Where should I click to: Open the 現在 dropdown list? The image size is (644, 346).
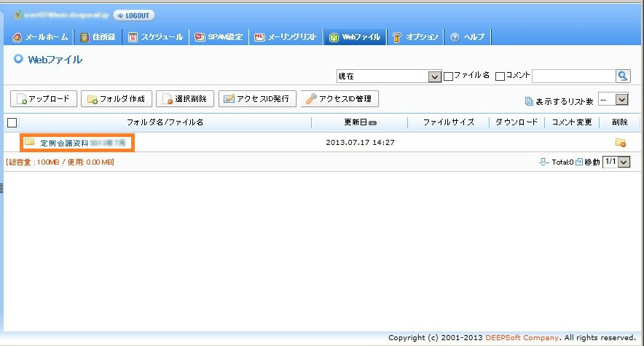435,76
